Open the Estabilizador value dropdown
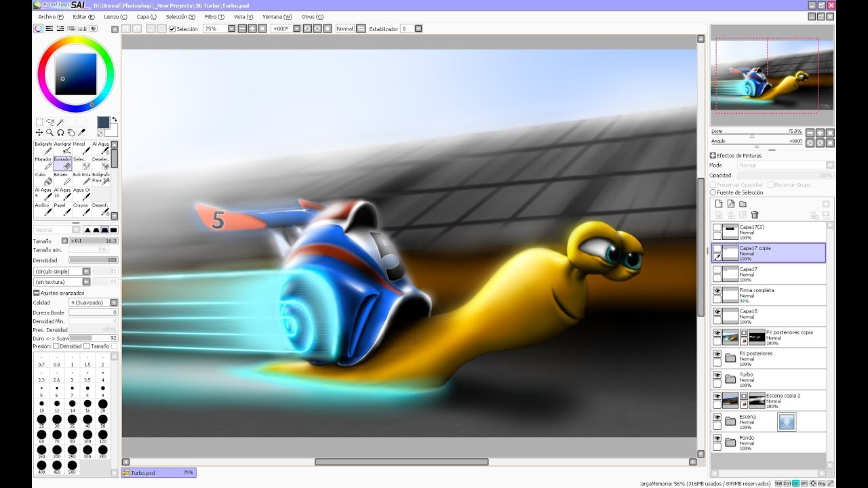The image size is (868, 488). point(418,28)
